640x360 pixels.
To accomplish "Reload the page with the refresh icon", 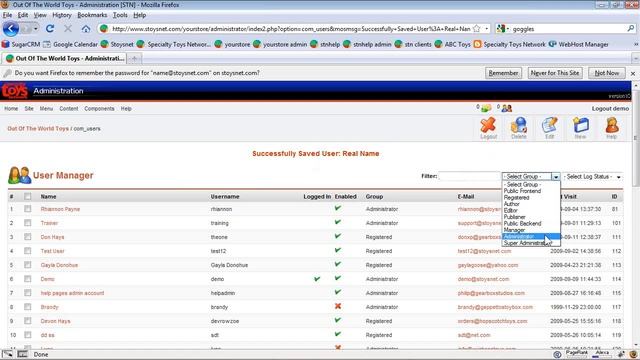I will 50,29.
